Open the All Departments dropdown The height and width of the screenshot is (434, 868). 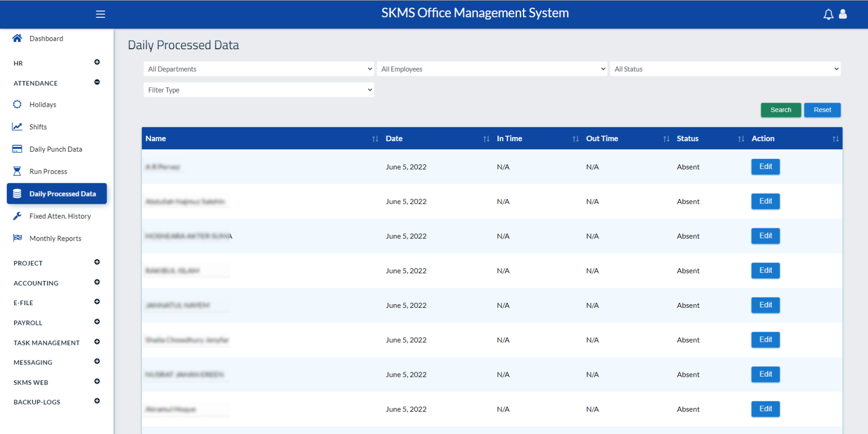pos(258,69)
